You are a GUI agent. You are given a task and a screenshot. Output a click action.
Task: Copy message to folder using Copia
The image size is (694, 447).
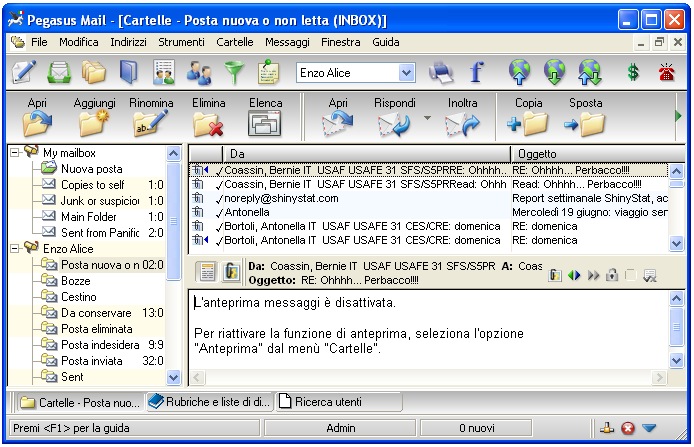[528, 117]
